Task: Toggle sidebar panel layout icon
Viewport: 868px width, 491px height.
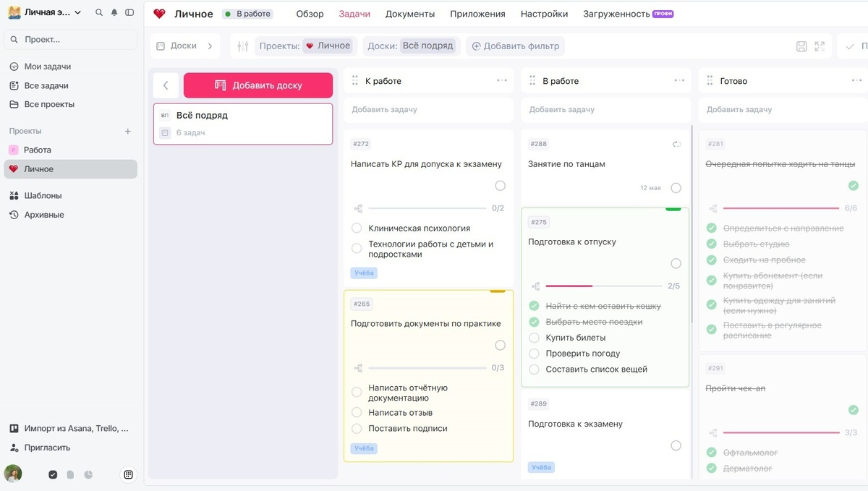Action: (129, 12)
